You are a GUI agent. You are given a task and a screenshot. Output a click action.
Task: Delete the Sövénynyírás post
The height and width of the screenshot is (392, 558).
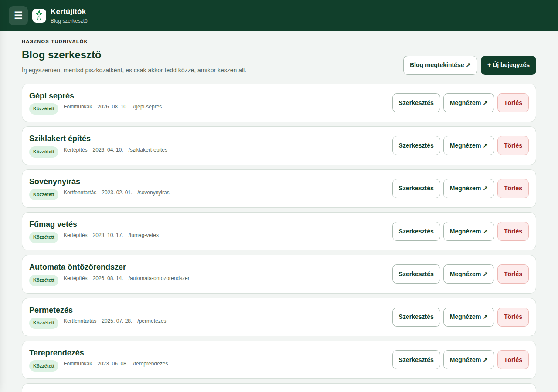(513, 189)
